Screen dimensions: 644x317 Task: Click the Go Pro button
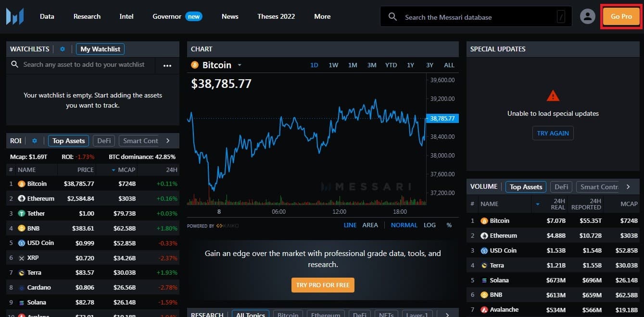point(621,16)
